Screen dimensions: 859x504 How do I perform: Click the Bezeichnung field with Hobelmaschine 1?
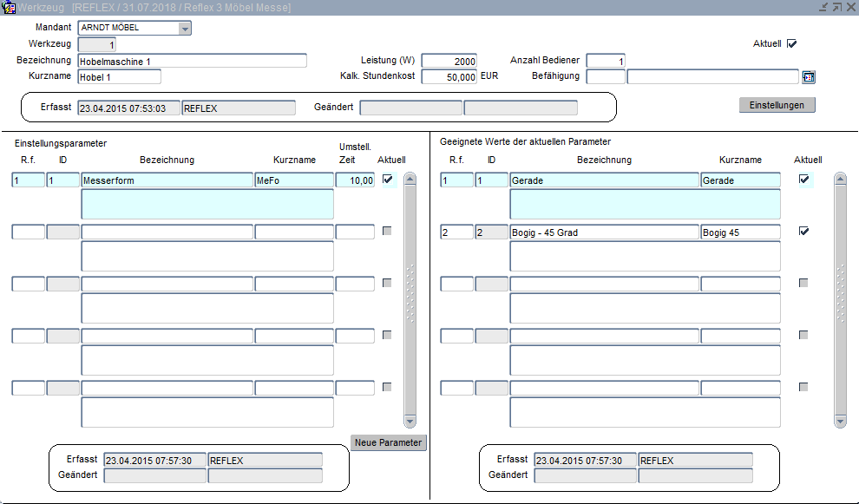point(192,62)
